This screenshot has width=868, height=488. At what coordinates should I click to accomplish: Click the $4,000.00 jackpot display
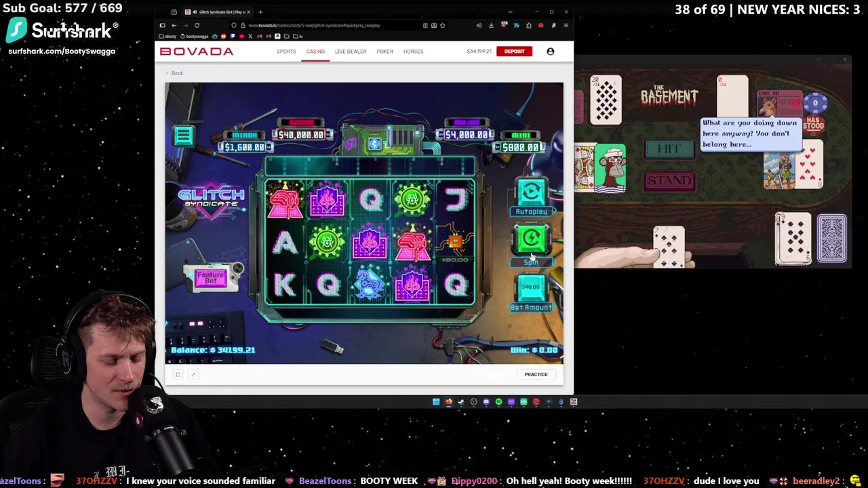point(466,130)
